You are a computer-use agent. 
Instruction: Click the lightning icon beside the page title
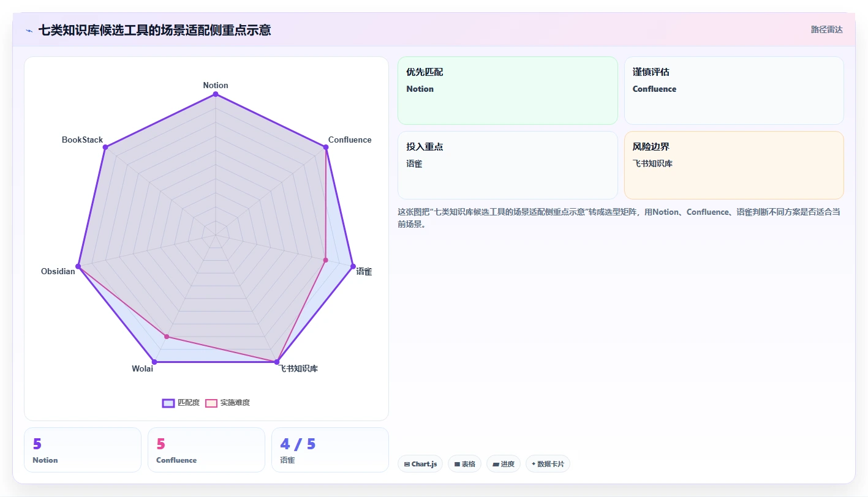29,30
